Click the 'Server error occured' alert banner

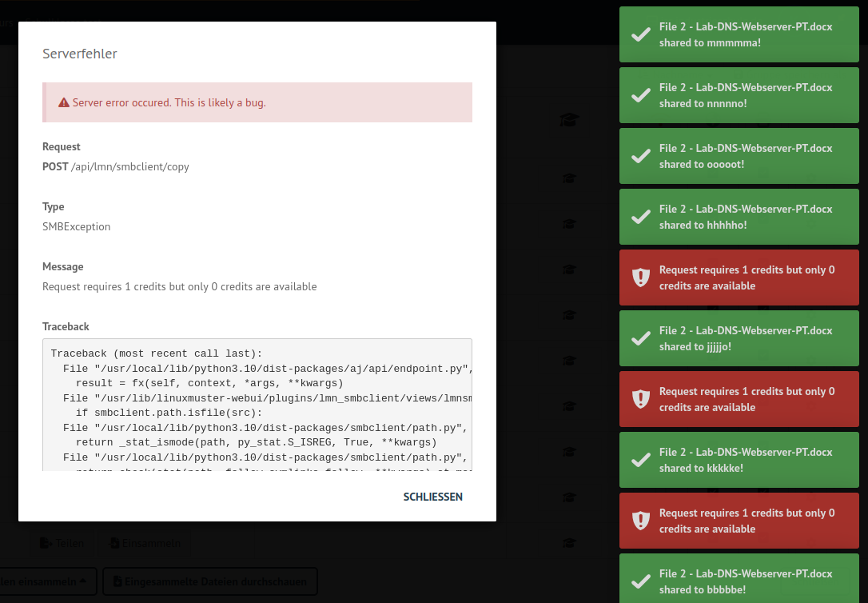pyautogui.click(x=257, y=103)
